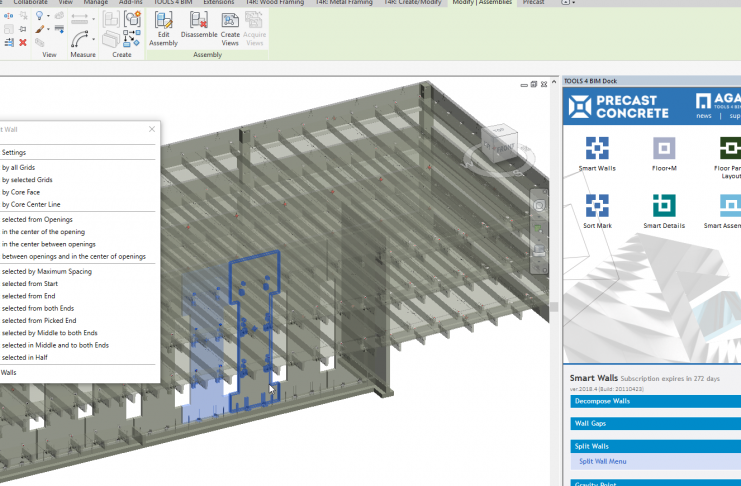The image size is (741, 486).
Task: Open the Extensions ribbon tab
Action: (x=219, y=3)
